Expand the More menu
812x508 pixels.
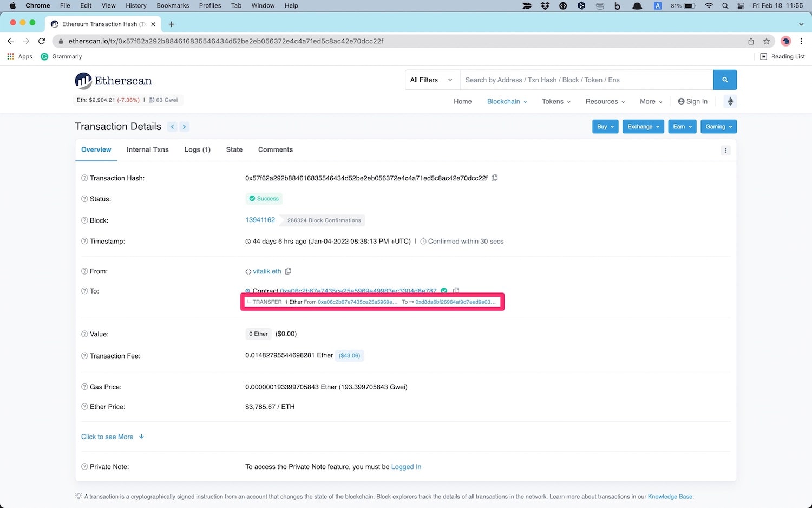tap(651, 101)
